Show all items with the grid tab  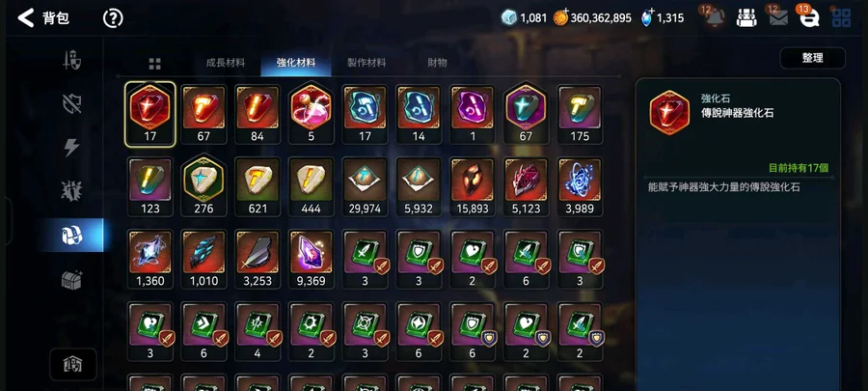point(154,64)
